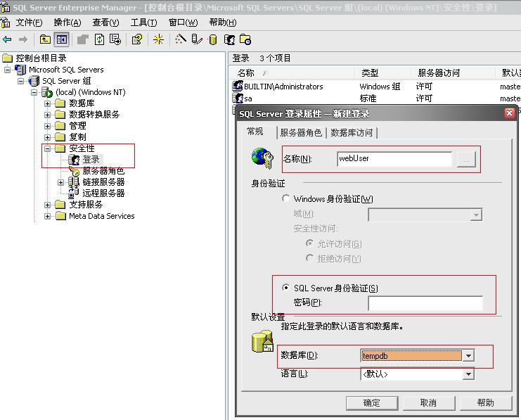Click the sa login row icon
This screenshot has width=521, height=420.
coord(238,98)
